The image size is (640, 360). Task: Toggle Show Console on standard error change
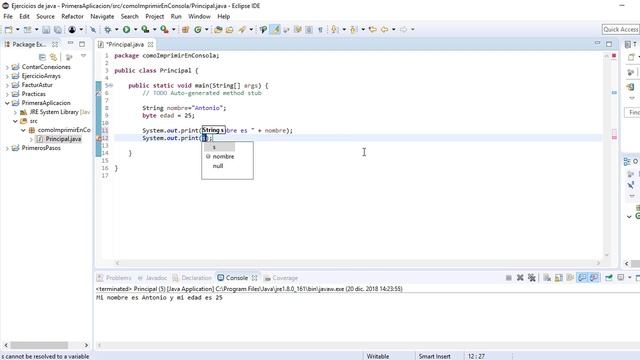click(594, 278)
